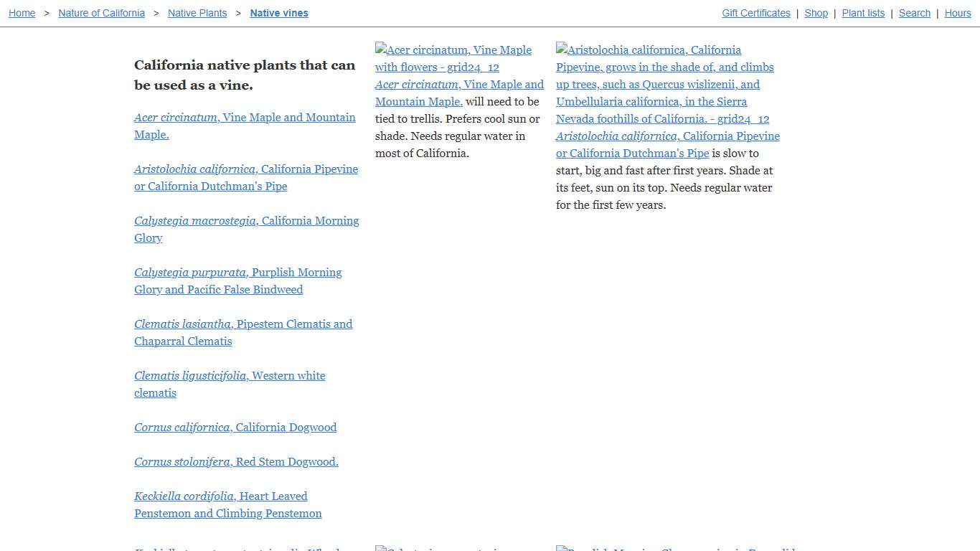
Task: Open Calystegia purpurata Purplish Morning Glory
Action: click(237, 273)
